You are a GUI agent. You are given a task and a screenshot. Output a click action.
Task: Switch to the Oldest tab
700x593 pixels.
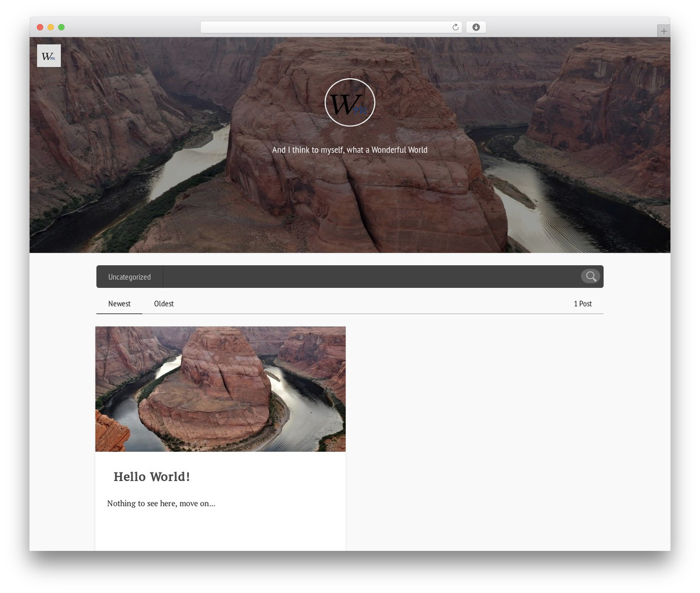164,304
